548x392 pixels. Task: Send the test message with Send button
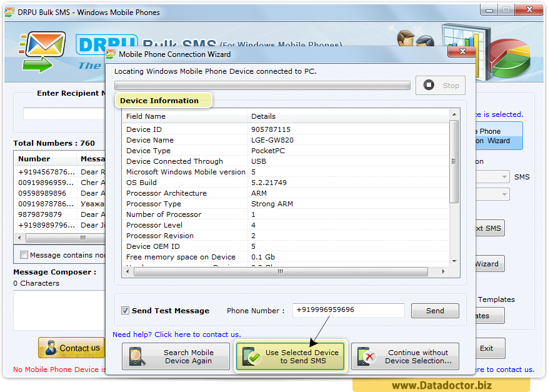point(435,311)
